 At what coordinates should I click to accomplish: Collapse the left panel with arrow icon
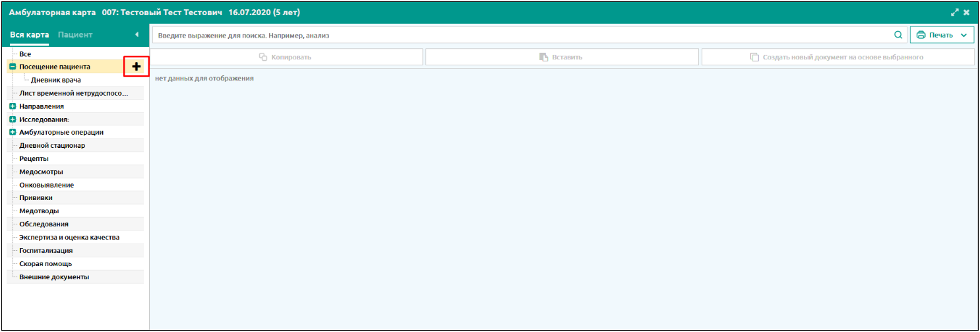click(137, 34)
